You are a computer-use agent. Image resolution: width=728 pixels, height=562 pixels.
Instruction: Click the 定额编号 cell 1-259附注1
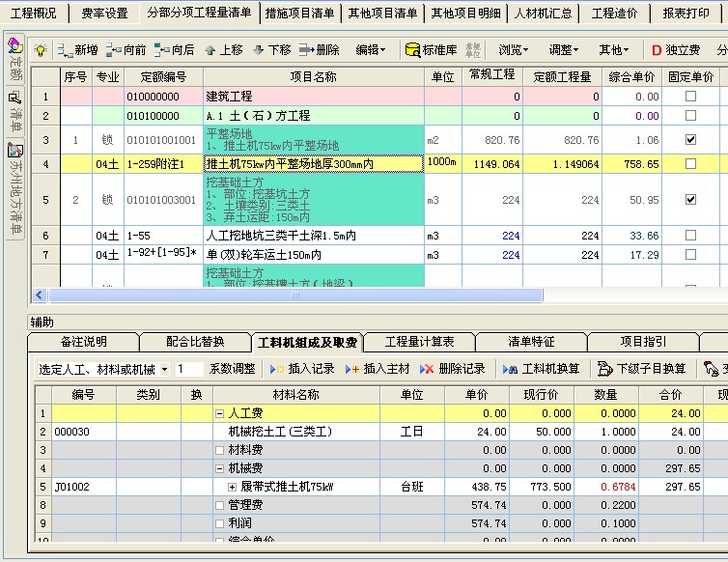click(x=163, y=163)
